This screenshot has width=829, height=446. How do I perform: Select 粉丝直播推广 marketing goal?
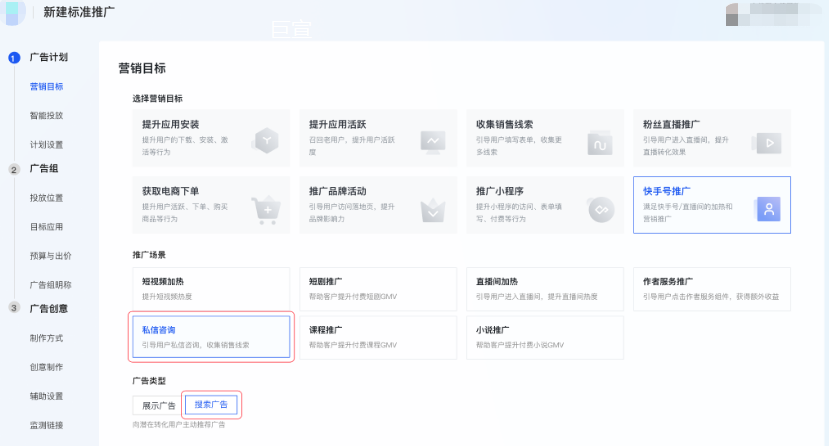(x=712, y=138)
